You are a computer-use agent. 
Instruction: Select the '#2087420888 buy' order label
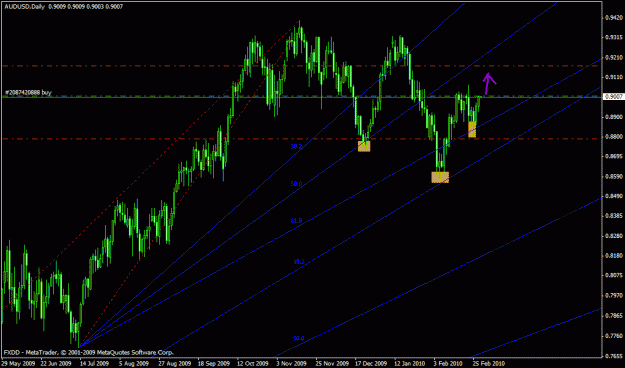pyautogui.click(x=28, y=92)
